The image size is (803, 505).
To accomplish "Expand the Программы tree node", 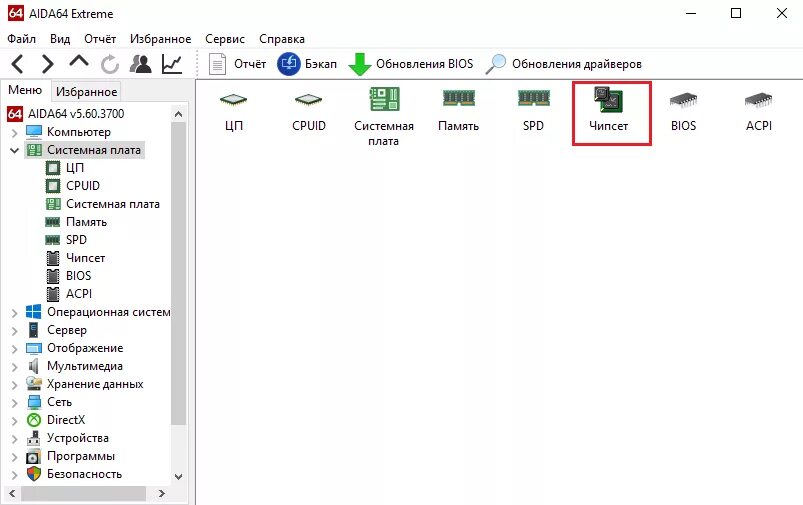I will pos(14,457).
